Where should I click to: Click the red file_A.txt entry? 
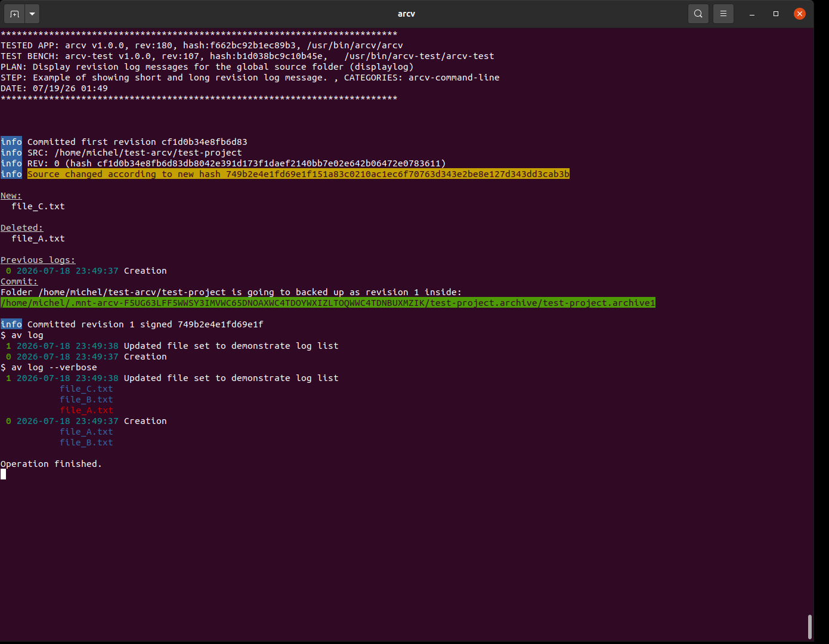point(86,410)
